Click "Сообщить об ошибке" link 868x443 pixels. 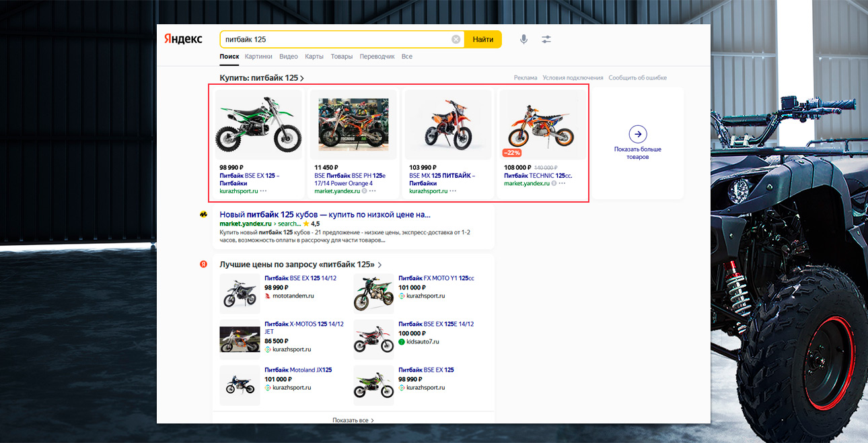[637, 78]
